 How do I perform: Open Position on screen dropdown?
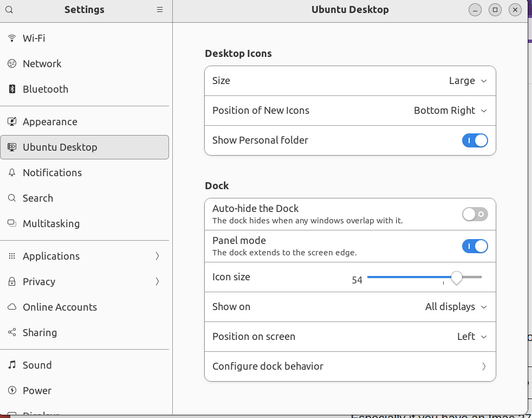tap(350, 337)
